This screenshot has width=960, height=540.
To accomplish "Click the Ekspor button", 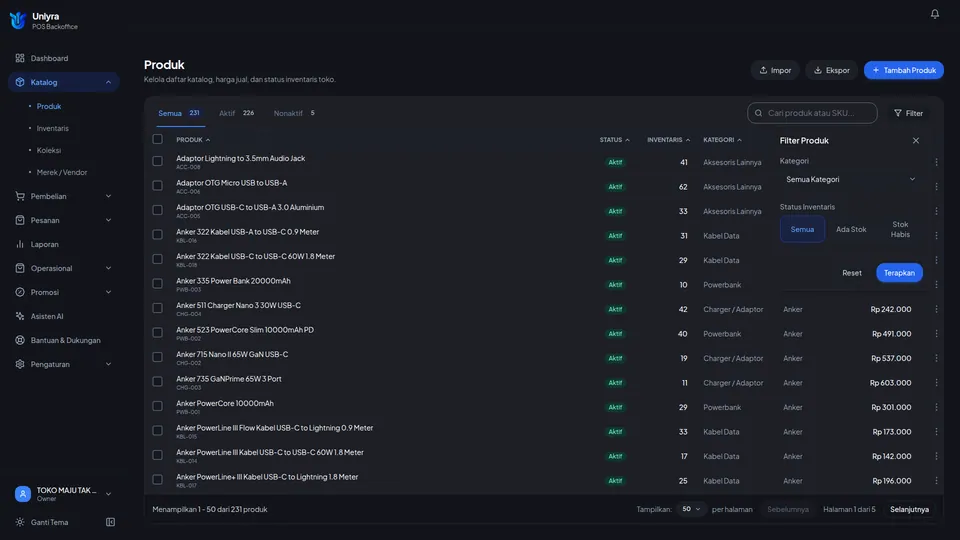I will point(831,70).
